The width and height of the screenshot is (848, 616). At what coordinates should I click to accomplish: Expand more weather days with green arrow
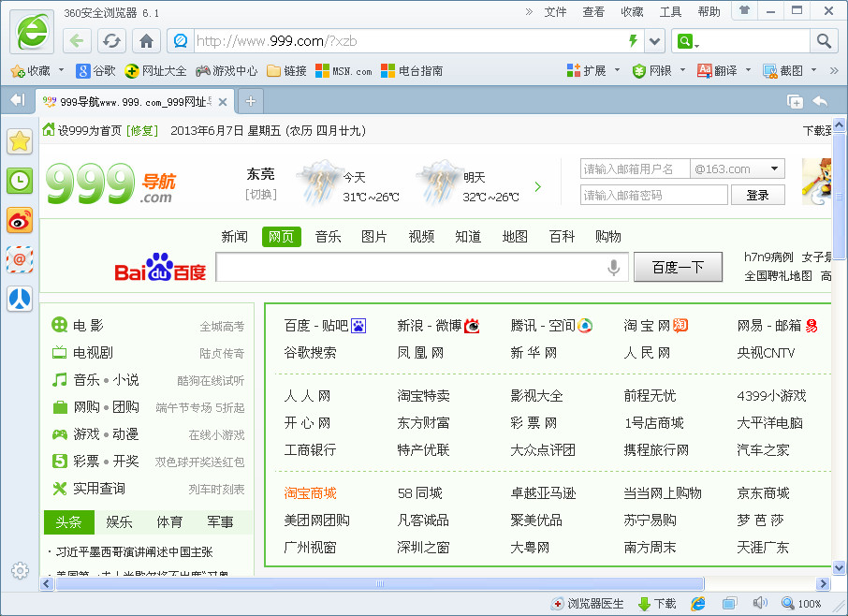(537, 186)
